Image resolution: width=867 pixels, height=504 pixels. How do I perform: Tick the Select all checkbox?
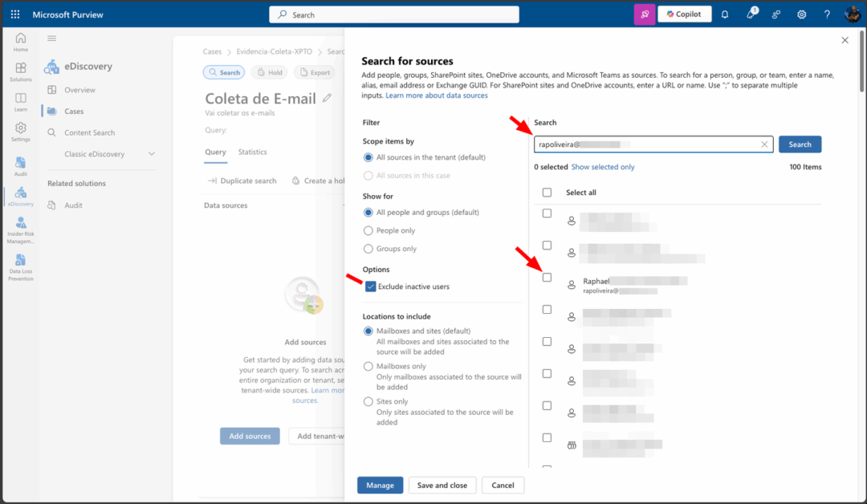tap(547, 193)
